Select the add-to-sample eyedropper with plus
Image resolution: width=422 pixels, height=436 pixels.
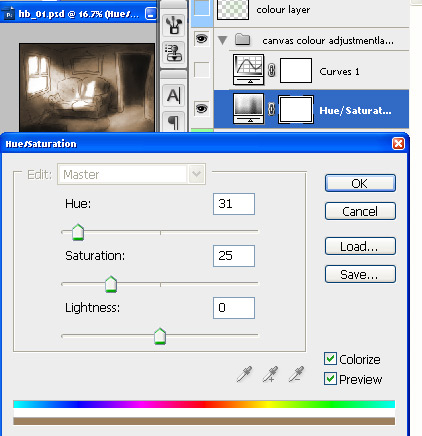[x=270, y=374]
